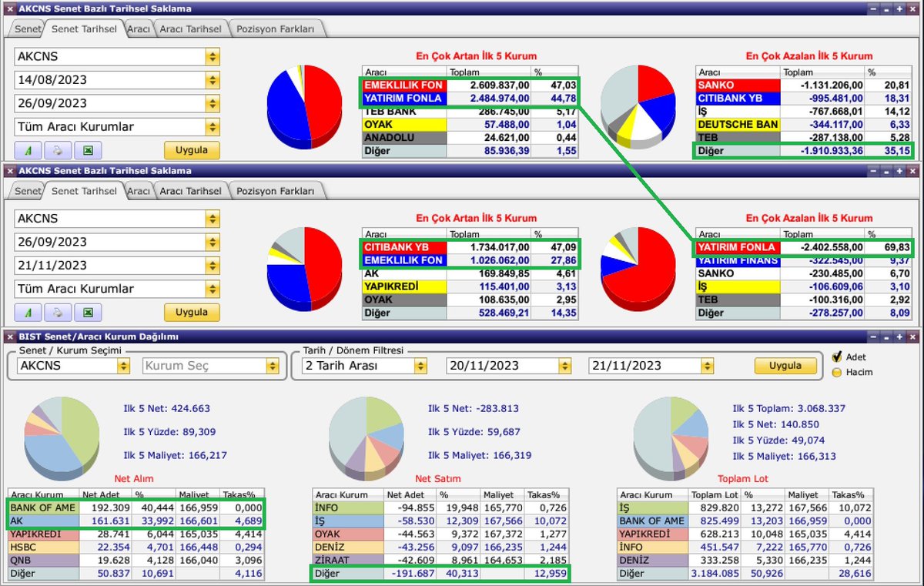Open 26/09/2023 start-date dropdown above 21/11/2023
Screen dimensions: 924x586
pyautogui.click(x=213, y=242)
